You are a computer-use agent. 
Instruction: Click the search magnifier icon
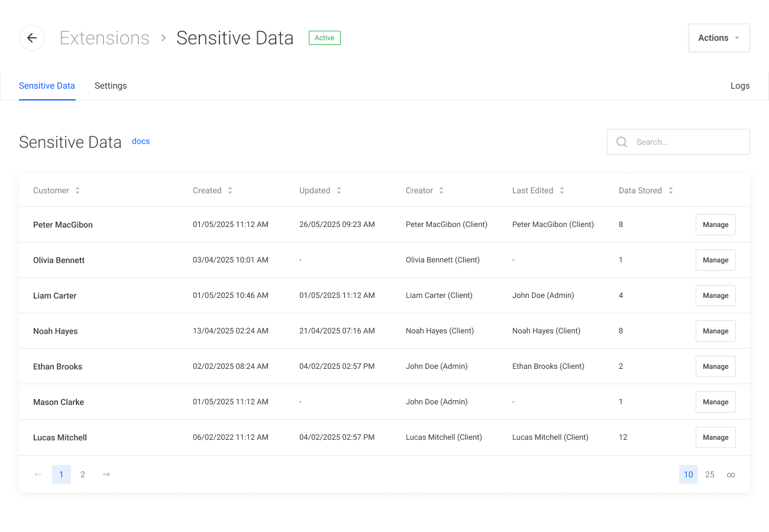click(622, 142)
